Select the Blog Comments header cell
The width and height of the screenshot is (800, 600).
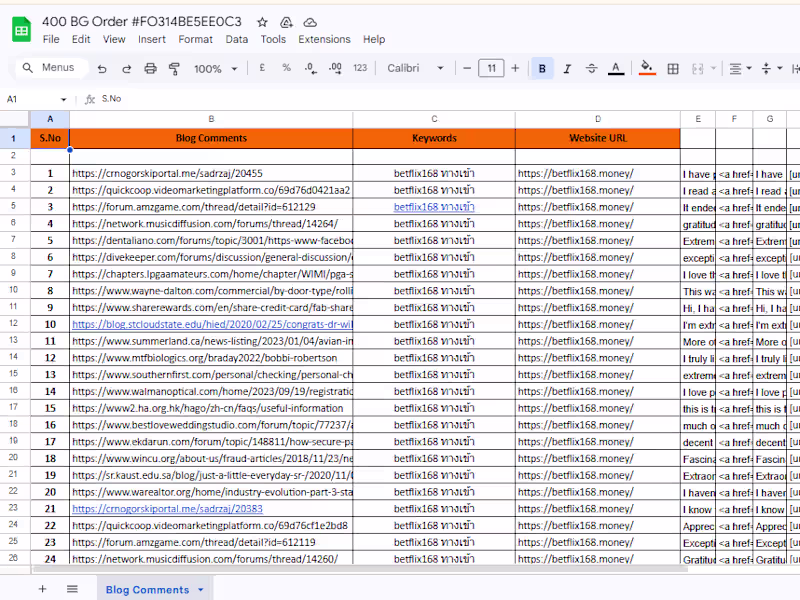pyautogui.click(x=211, y=138)
